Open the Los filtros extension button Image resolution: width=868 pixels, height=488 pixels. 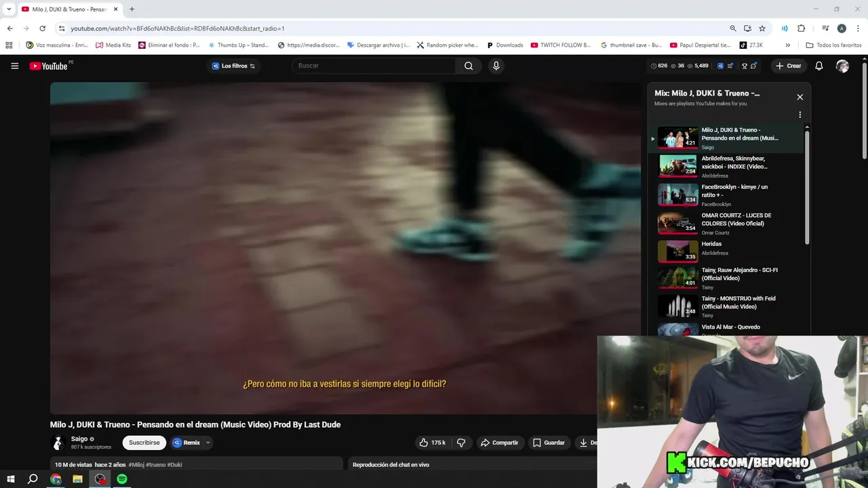pos(234,66)
